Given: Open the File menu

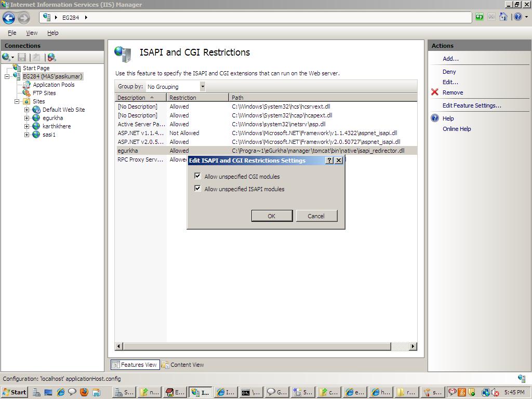Looking at the screenshot, I should [x=12, y=33].
